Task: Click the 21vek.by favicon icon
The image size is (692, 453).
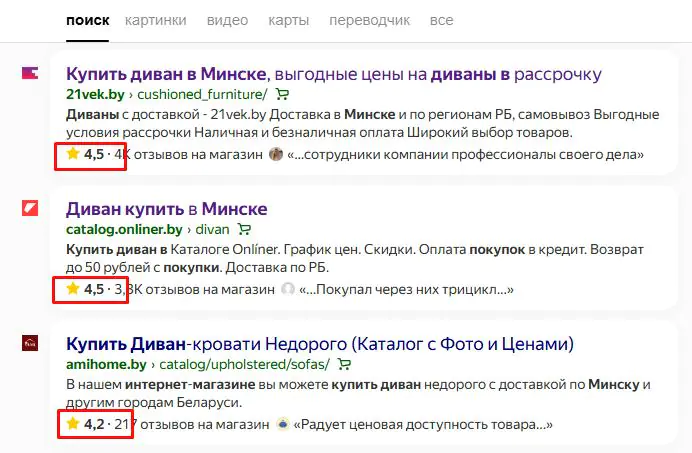Action: [30, 73]
